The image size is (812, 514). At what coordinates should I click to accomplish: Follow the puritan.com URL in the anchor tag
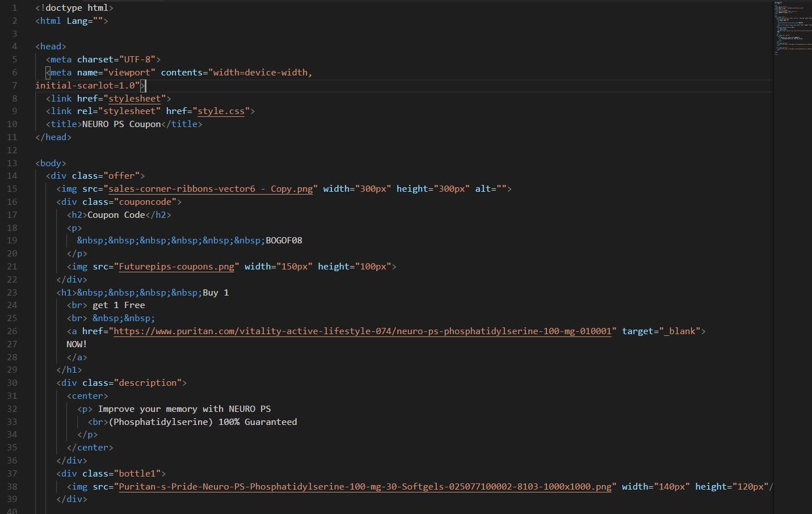pyautogui.click(x=363, y=331)
